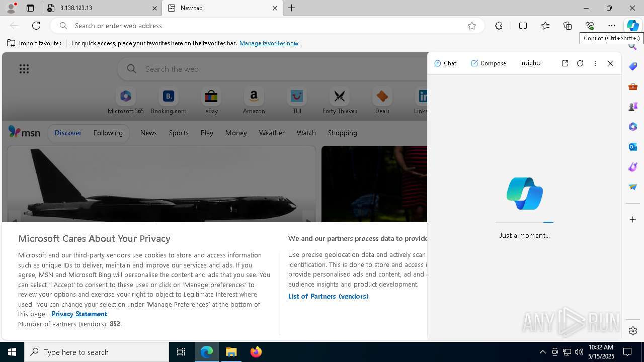Open the Watch menu item
Viewport: 644px width, 362px height.
(x=306, y=133)
